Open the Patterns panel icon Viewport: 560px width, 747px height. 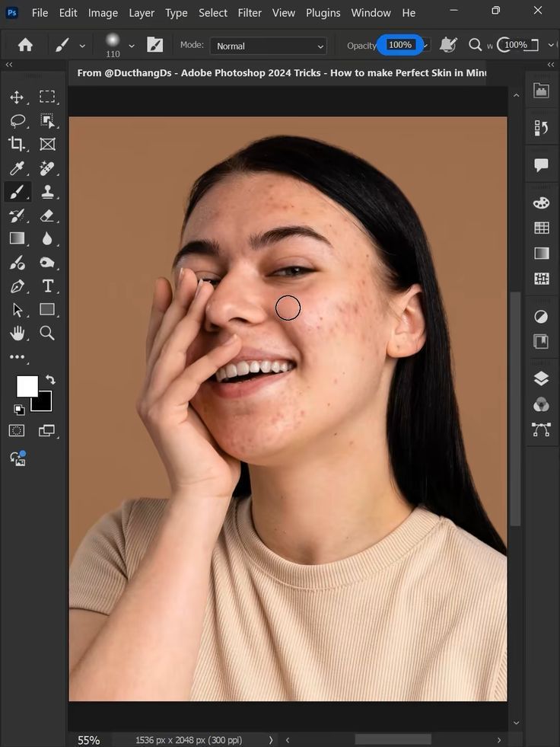pos(542,278)
